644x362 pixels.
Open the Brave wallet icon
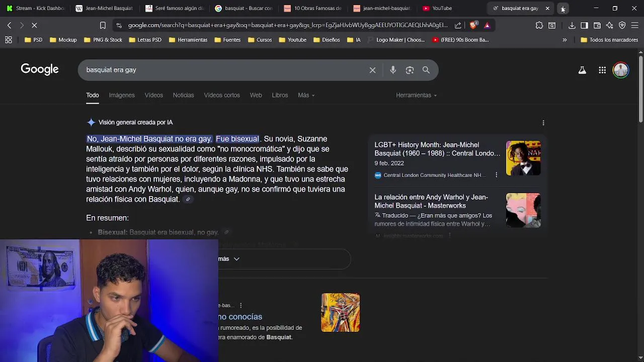click(597, 25)
